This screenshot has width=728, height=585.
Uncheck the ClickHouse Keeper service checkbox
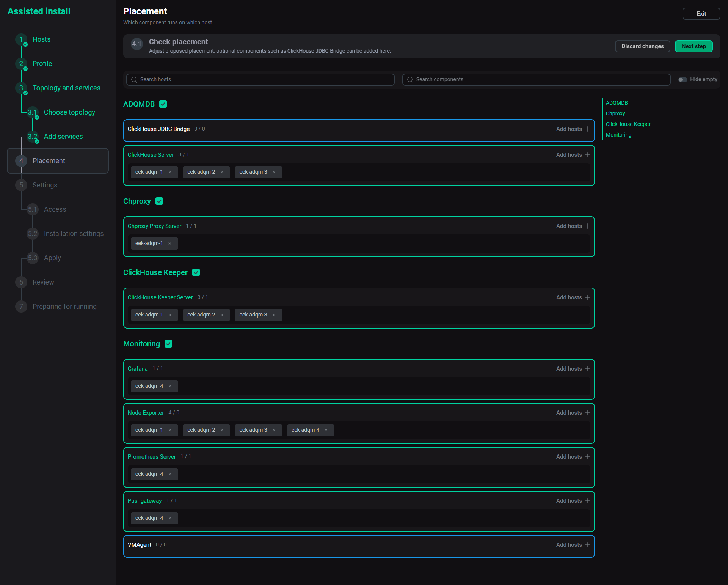tap(196, 272)
